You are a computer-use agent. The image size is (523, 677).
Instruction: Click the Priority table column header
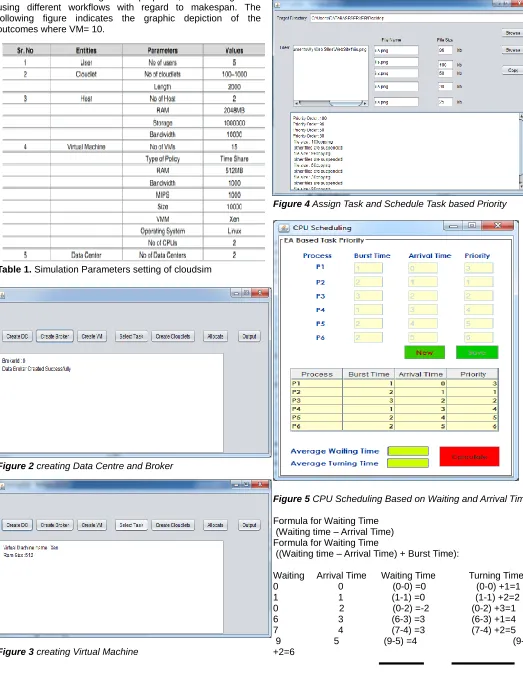[472, 374]
